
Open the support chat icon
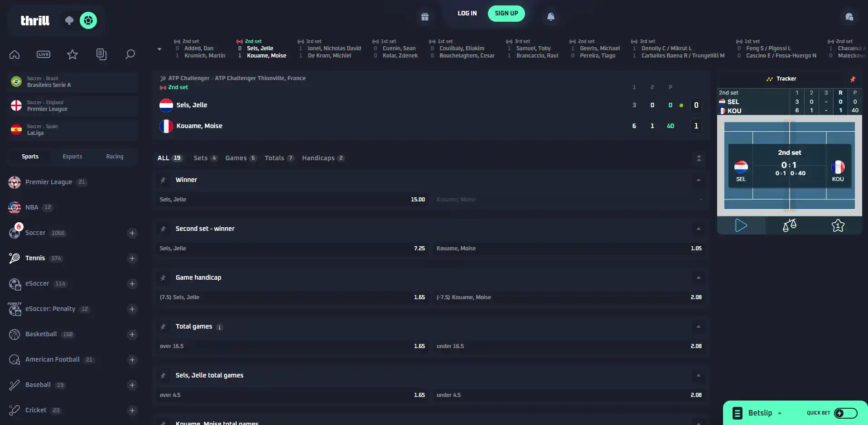click(849, 17)
